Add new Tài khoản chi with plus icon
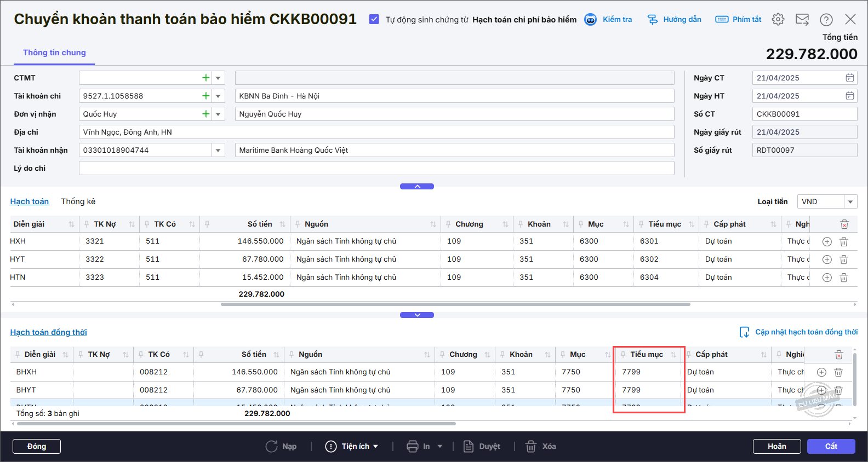The image size is (868, 462). coord(206,96)
